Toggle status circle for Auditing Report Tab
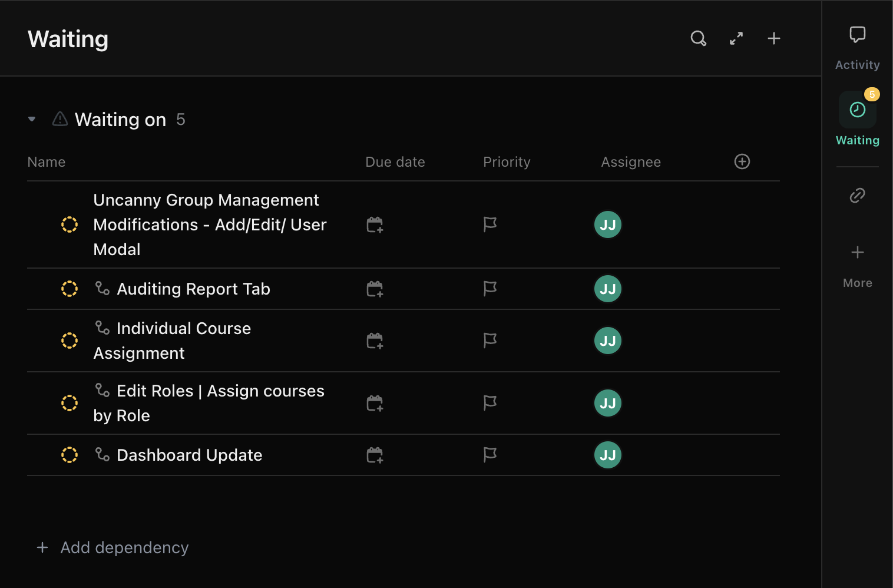This screenshot has height=588, width=893. point(70,289)
